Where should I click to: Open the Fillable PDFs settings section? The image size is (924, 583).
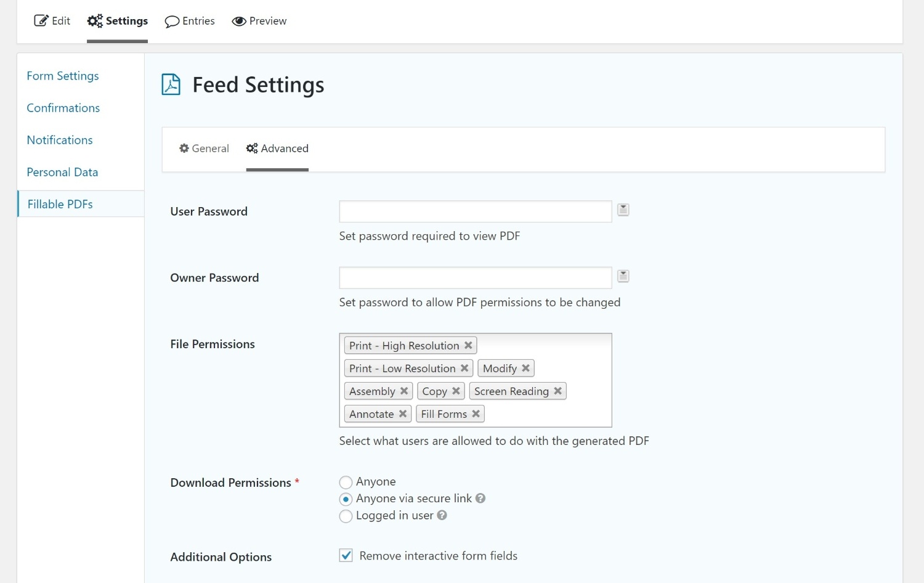pyautogui.click(x=60, y=204)
